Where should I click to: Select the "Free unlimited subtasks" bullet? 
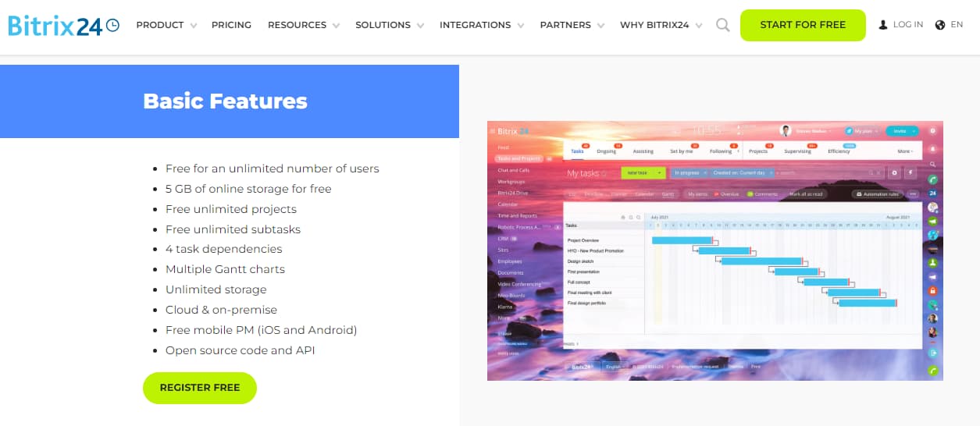(x=233, y=229)
